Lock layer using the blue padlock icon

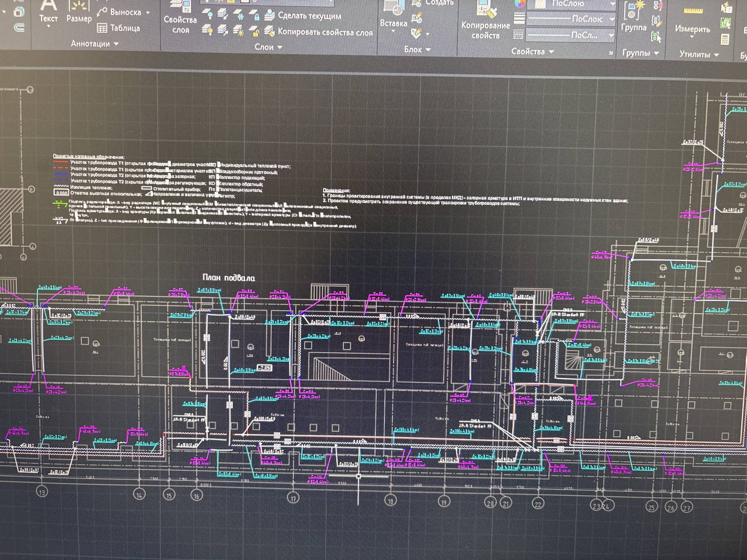pyautogui.click(x=255, y=15)
